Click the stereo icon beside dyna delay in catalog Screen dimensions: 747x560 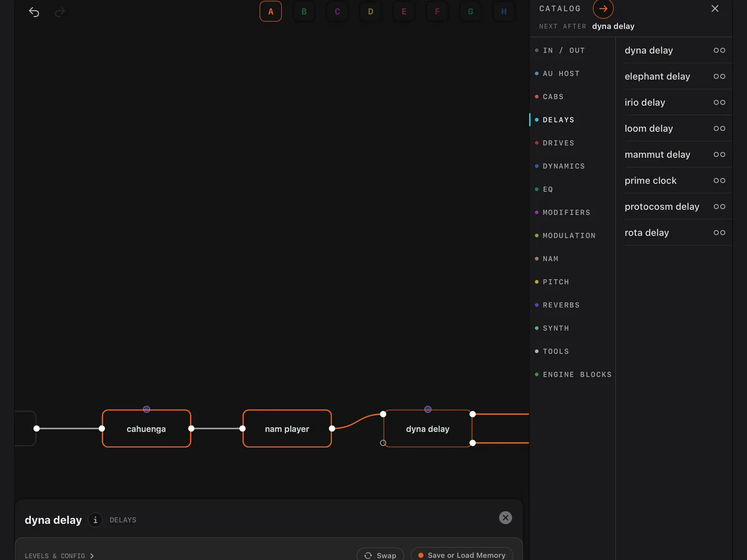pos(719,50)
